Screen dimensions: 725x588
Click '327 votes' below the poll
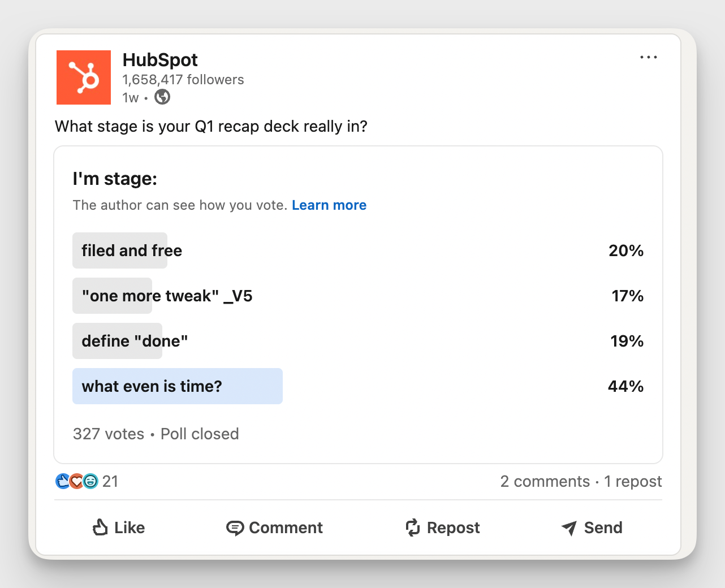pyautogui.click(x=109, y=434)
